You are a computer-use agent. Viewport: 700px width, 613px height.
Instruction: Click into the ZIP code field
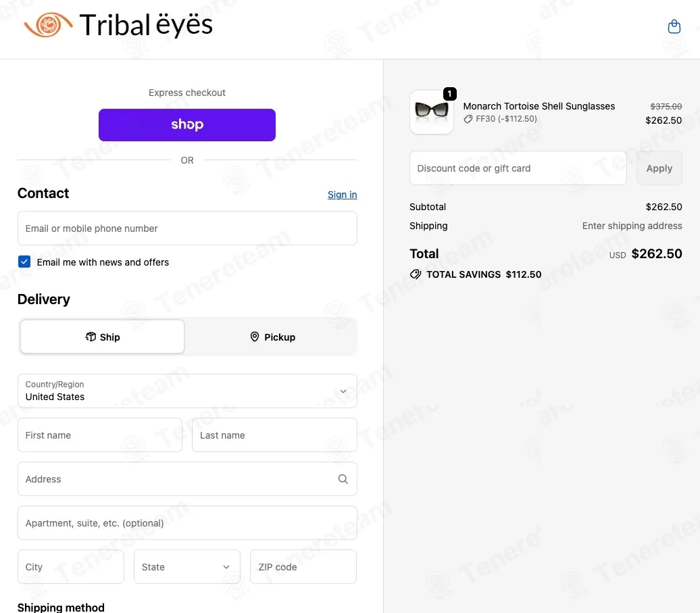(303, 566)
